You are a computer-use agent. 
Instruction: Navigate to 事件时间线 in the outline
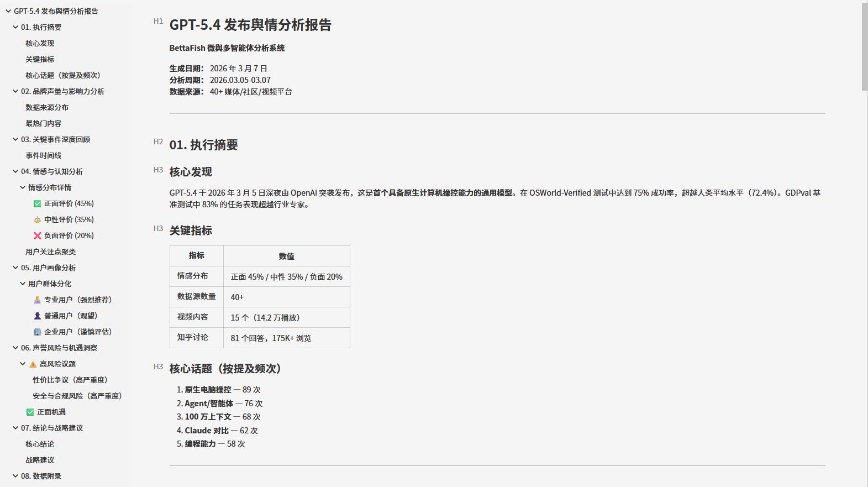coord(44,155)
